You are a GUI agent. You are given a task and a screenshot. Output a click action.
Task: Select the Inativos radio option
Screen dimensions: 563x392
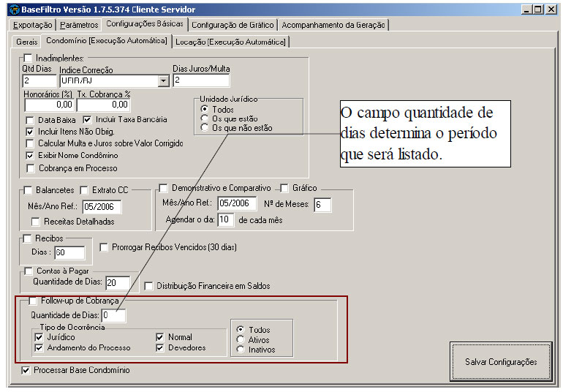[241, 350]
